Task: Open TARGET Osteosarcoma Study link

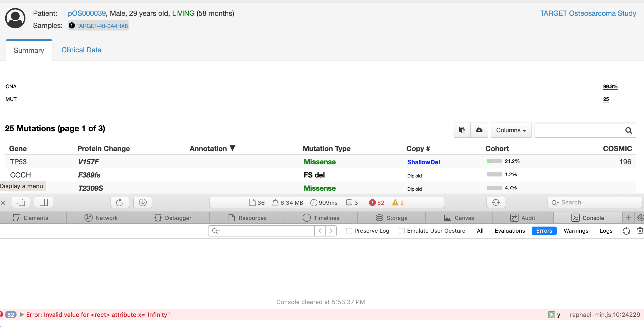Action: pyautogui.click(x=588, y=13)
